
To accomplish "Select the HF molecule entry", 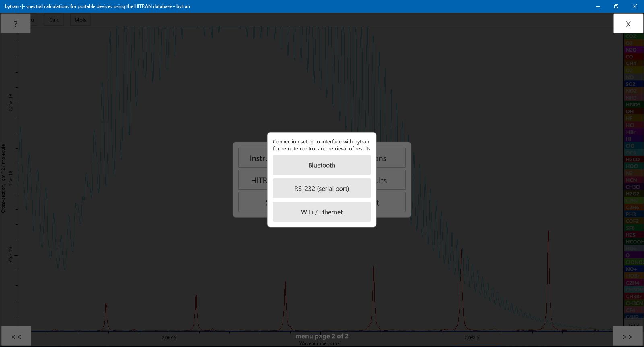I will [x=634, y=118].
